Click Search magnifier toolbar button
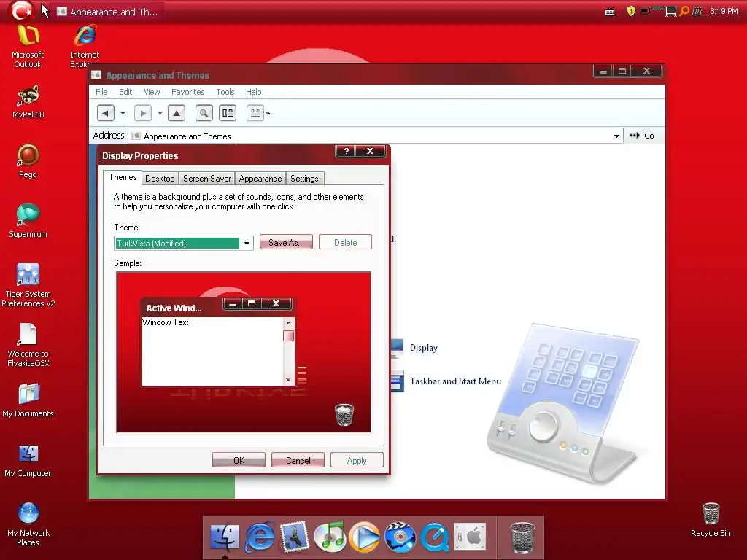 204,113
